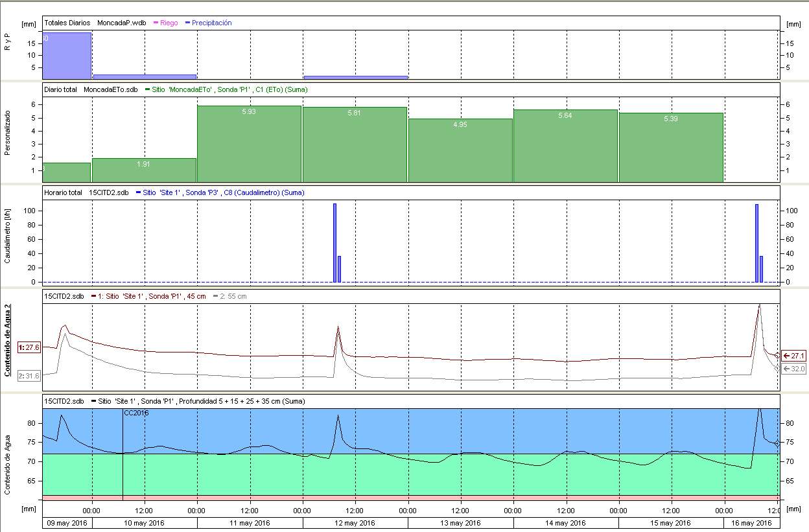Select the Precipitación legend label
This screenshot has height=532, width=809.
tap(212, 23)
